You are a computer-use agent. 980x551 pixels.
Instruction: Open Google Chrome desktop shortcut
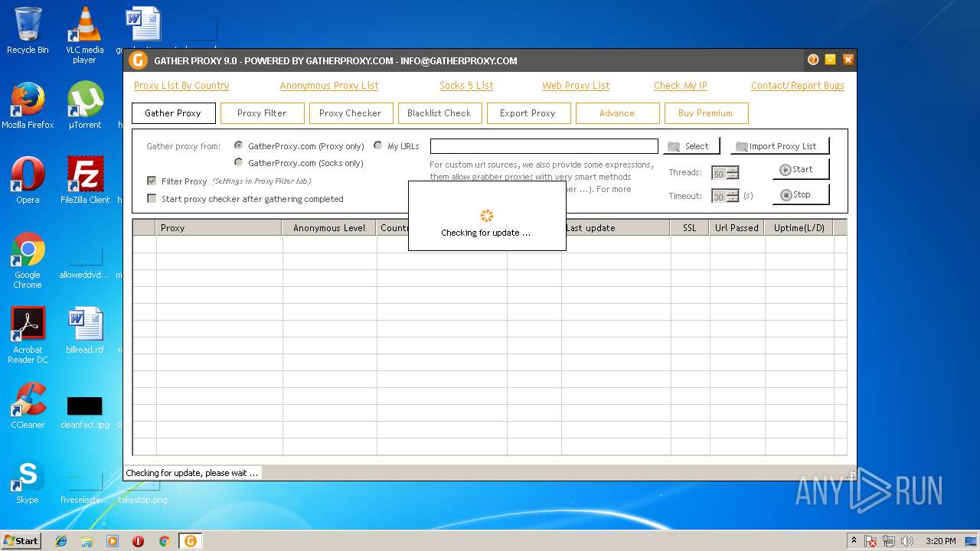tap(28, 260)
